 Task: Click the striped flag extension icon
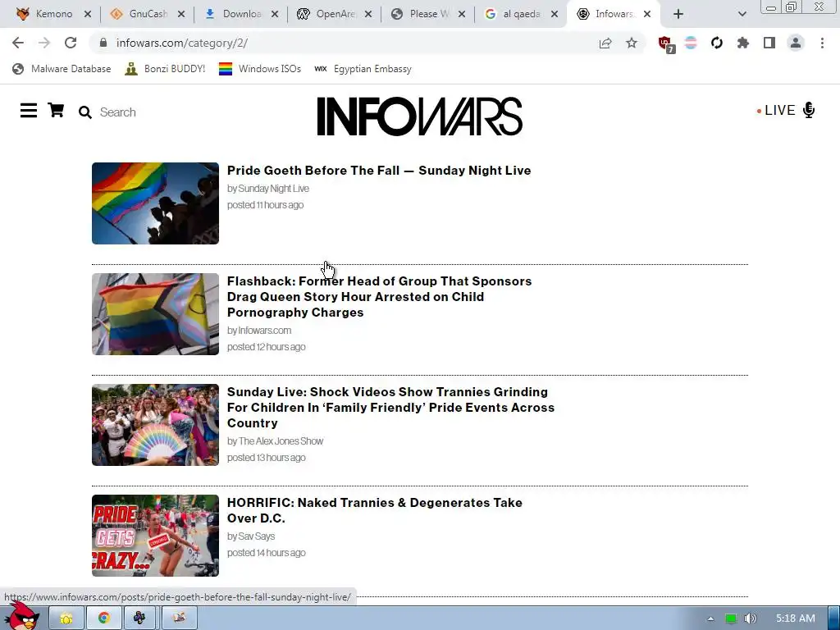(x=691, y=43)
